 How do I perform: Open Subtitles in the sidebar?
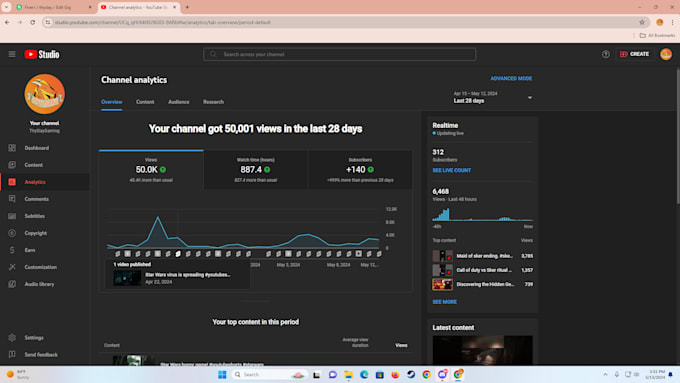(x=45, y=216)
